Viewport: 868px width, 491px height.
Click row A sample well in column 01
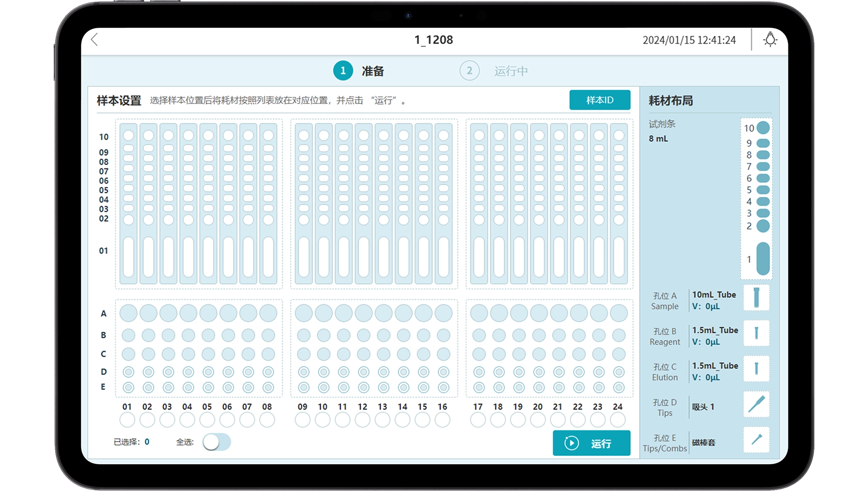(x=128, y=313)
